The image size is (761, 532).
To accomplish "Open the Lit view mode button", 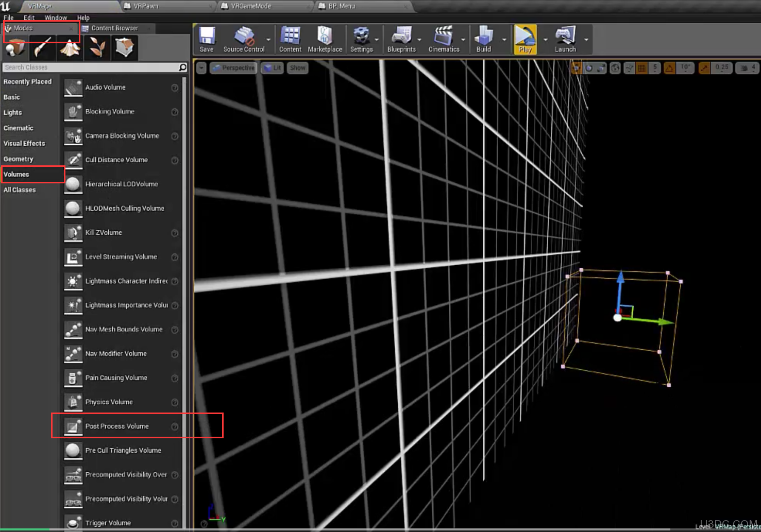I will (x=272, y=68).
